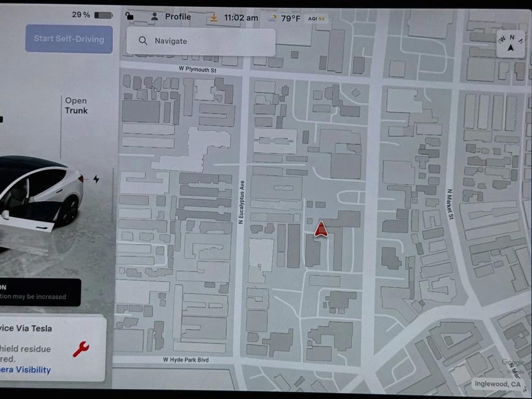Tap the Start Self-Driving button
This screenshot has height=399, width=532.
click(69, 38)
